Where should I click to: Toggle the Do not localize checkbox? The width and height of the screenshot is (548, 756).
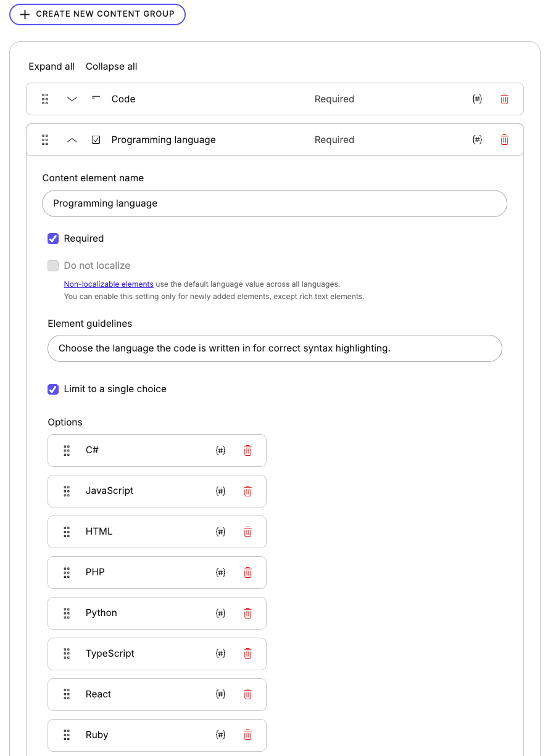[x=53, y=266]
